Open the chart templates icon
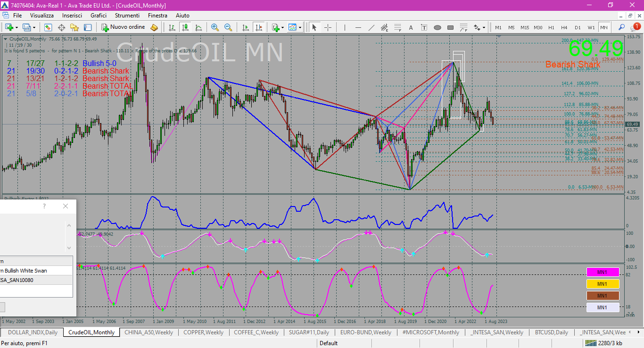The image size is (644, 348). (x=292, y=27)
